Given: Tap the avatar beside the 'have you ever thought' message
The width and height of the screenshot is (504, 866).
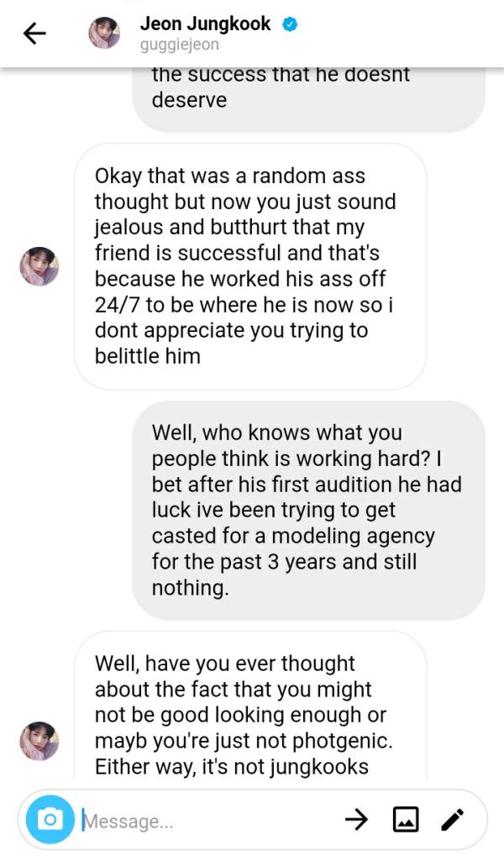Looking at the screenshot, I should [x=39, y=740].
